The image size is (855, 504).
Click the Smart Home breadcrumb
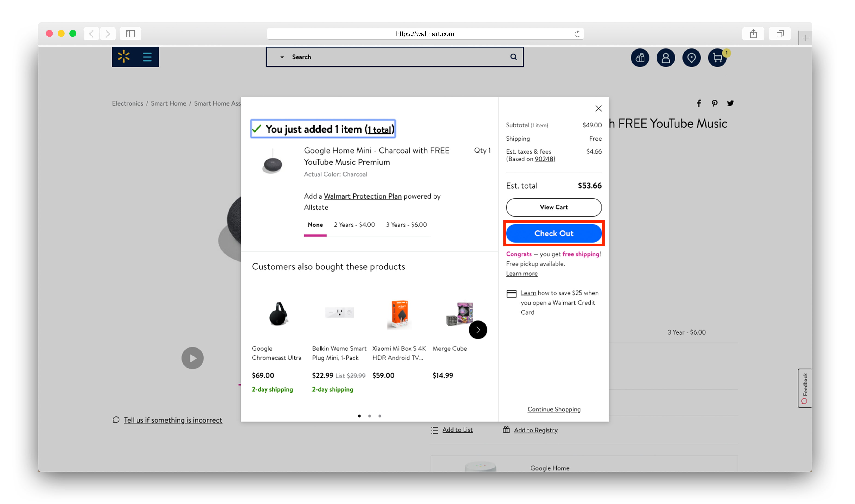(x=168, y=103)
